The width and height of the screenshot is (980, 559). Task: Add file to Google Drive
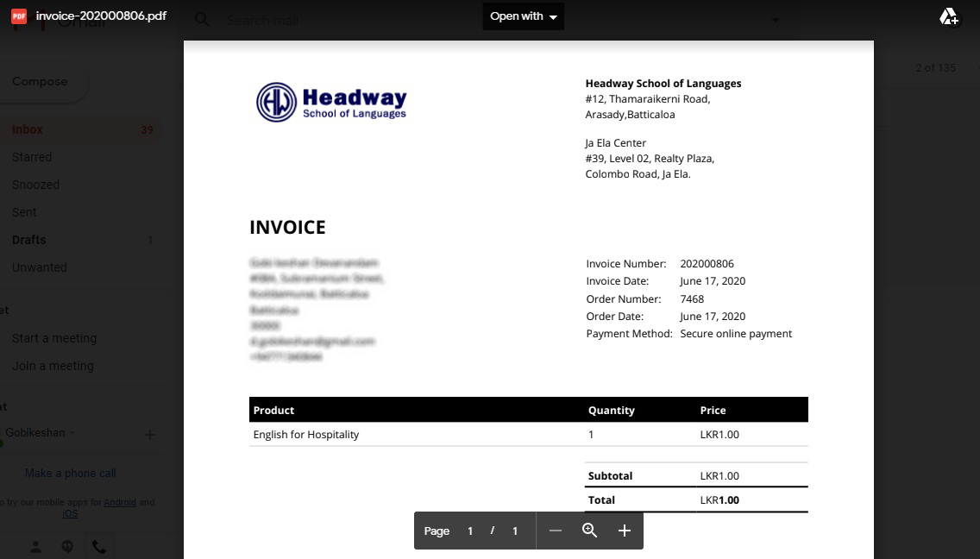click(x=949, y=17)
